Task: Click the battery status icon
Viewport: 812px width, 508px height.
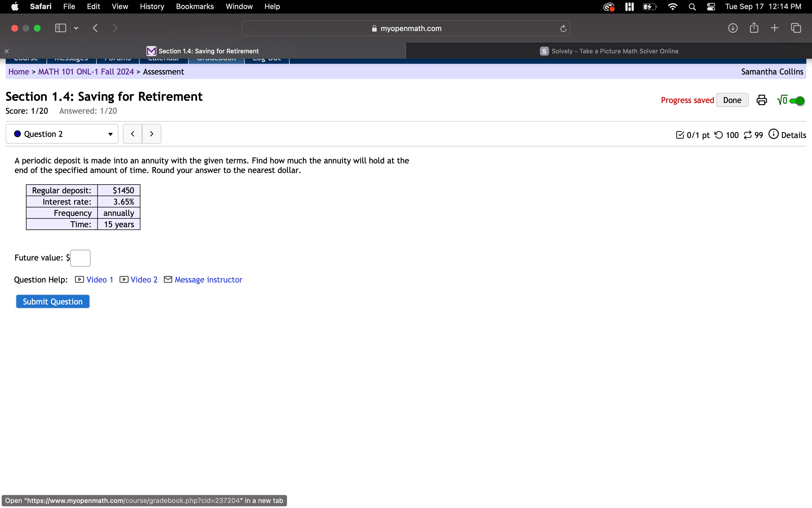Action: pos(650,6)
